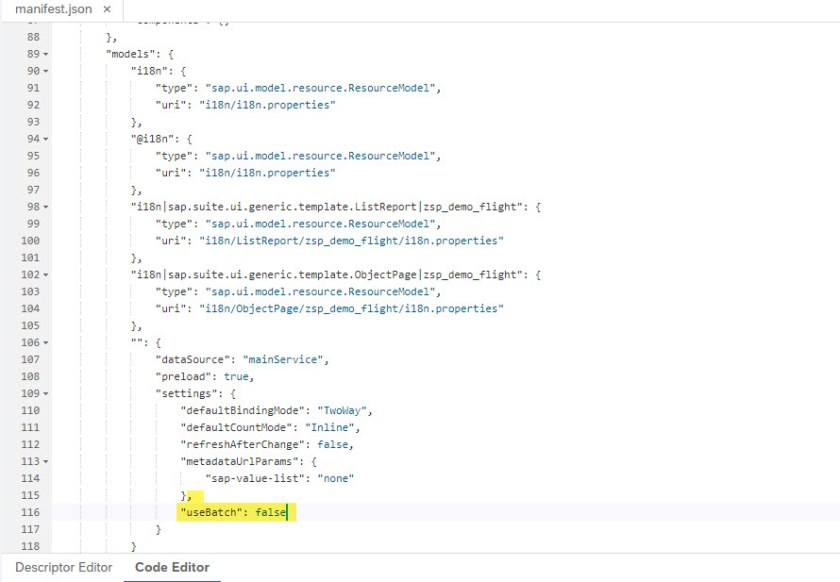Click the "TwoWay" binding mode value

pos(342,411)
